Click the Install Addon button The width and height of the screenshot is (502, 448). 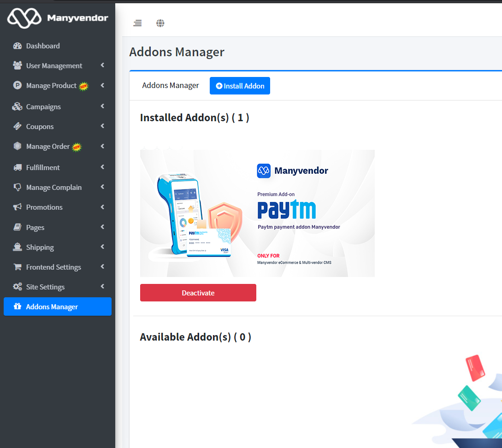[x=240, y=86]
